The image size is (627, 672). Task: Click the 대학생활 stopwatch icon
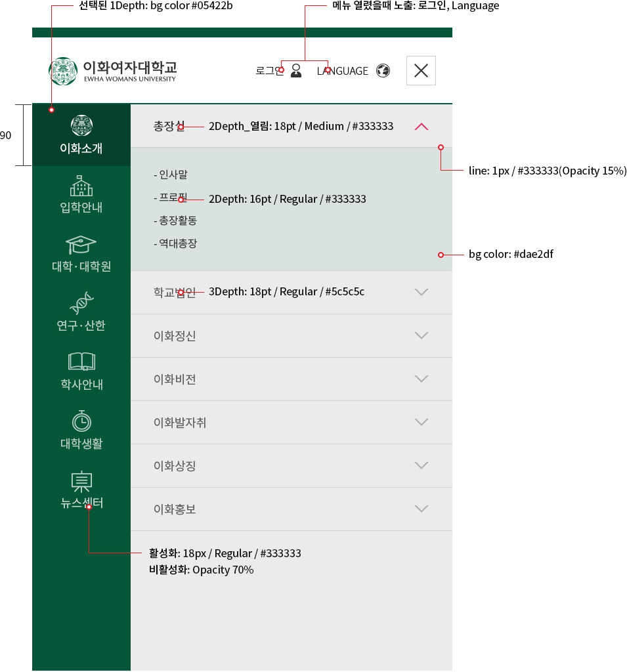pyautogui.click(x=81, y=421)
